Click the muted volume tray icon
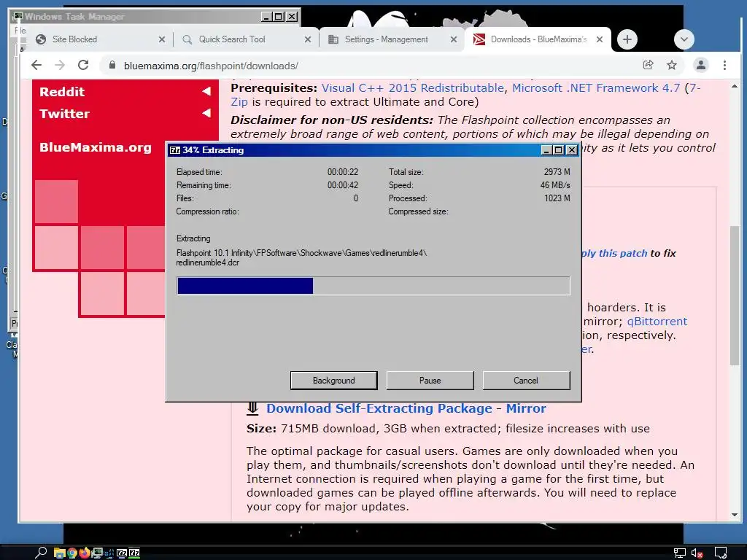 pos(697,553)
